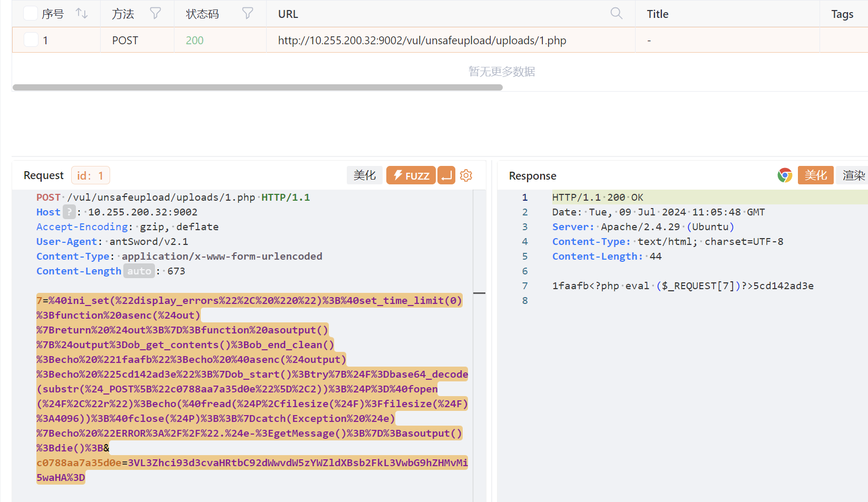Click the request editor minimap marker
868x502 pixels.
[479, 293]
